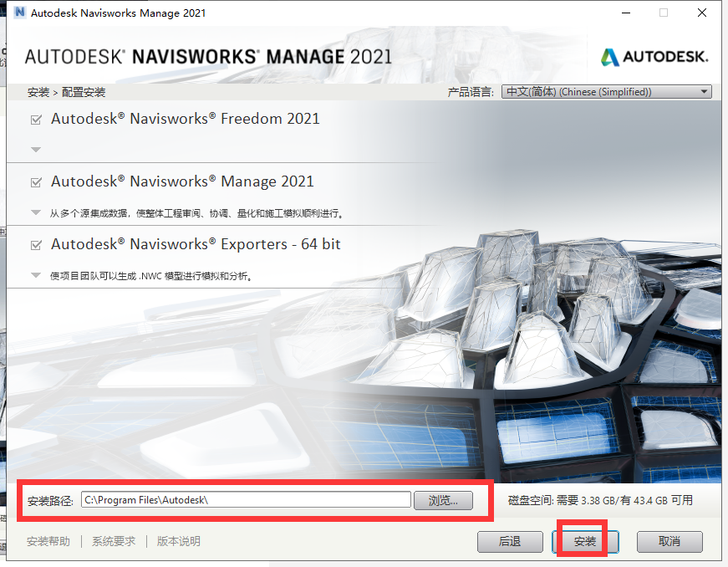Minimize the Navisworks installer window
Viewport: 728px width, 567px height.
coord(625,13)
